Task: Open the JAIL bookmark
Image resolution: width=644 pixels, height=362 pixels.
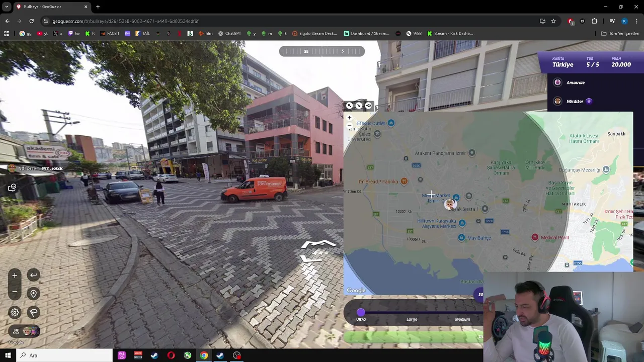Action: tap(142, 33)
